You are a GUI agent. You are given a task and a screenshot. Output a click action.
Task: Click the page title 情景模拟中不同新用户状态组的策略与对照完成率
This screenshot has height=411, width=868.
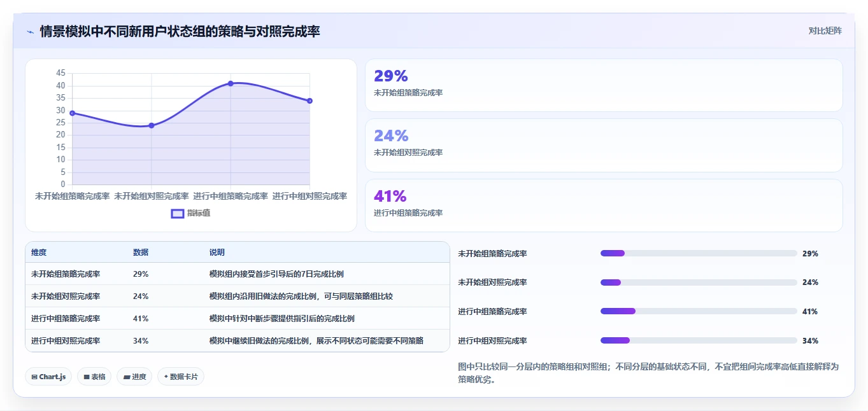(x=180, y=31)
